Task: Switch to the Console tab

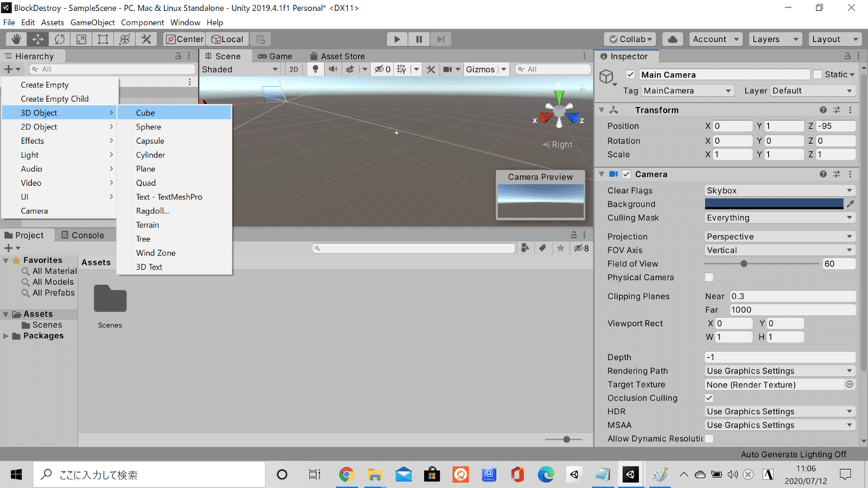Action: coord(82,235)
